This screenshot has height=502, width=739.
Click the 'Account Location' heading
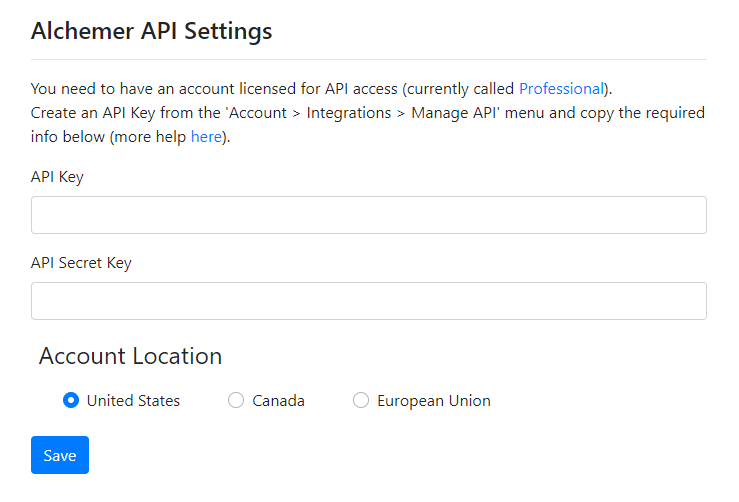click(131, 356)
